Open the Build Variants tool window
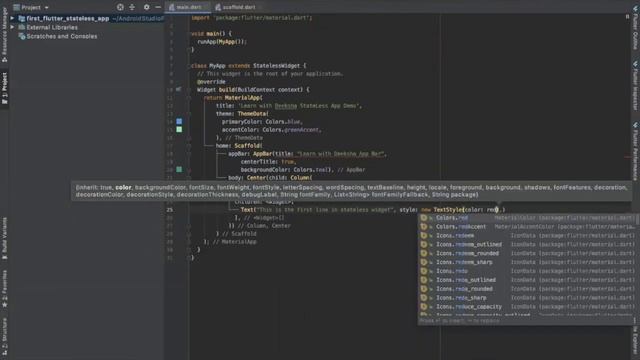 click(4, 238)
